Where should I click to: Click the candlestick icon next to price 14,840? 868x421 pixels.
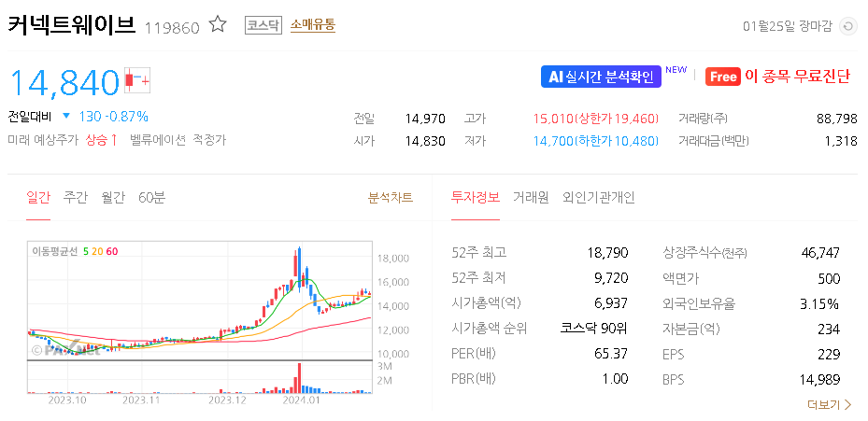(137, 81)
